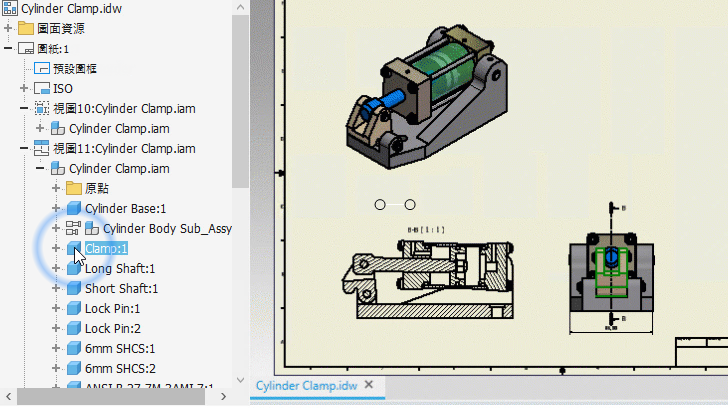Select 視圖11:Cylinder Clamp.iam label
The height and width of the screenshot is (420, 728).
(x=124, y=149)
